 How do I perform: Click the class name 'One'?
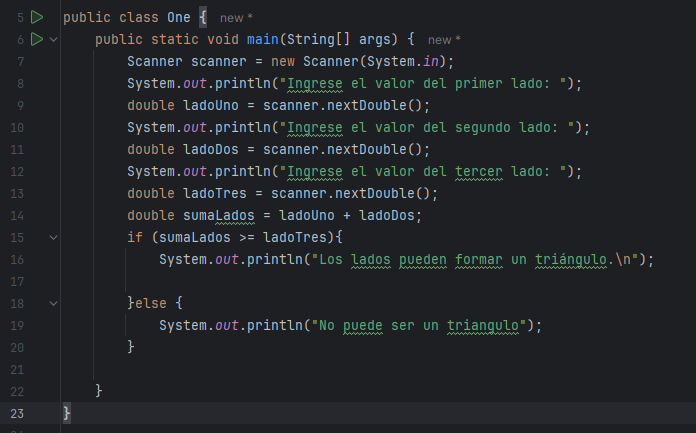tap(179, 17)
